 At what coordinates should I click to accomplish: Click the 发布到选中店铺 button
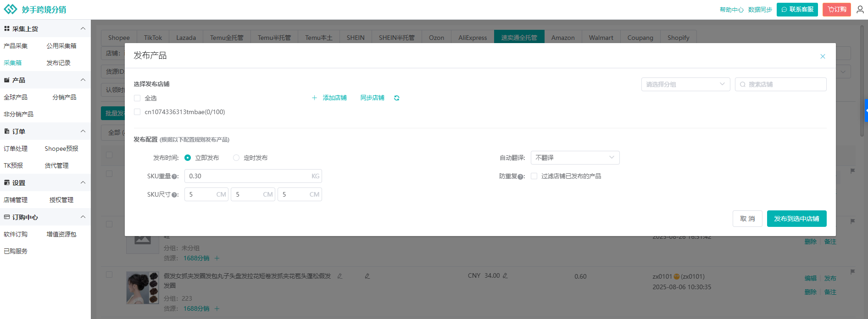click(x=796, y=219)
